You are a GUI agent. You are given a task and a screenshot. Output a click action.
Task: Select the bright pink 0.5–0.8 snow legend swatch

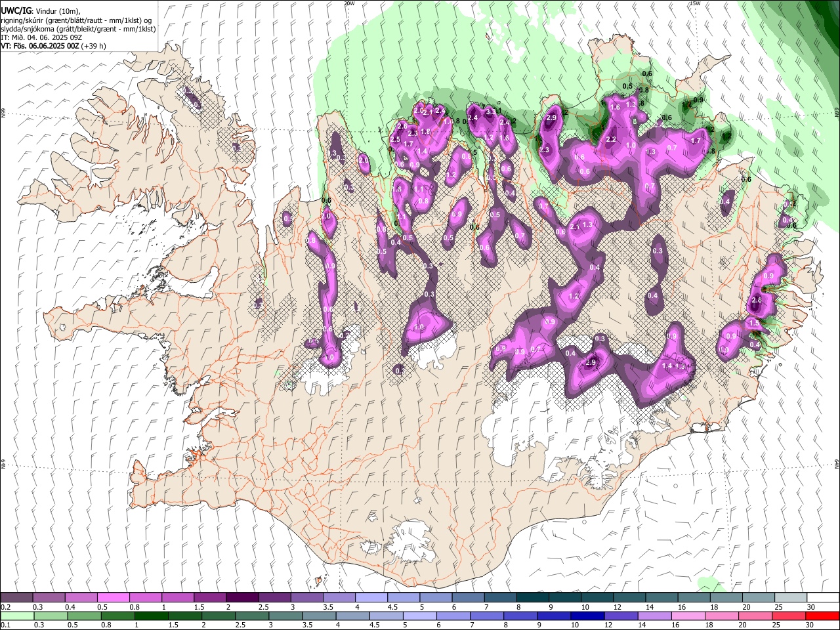coord(113,597)
